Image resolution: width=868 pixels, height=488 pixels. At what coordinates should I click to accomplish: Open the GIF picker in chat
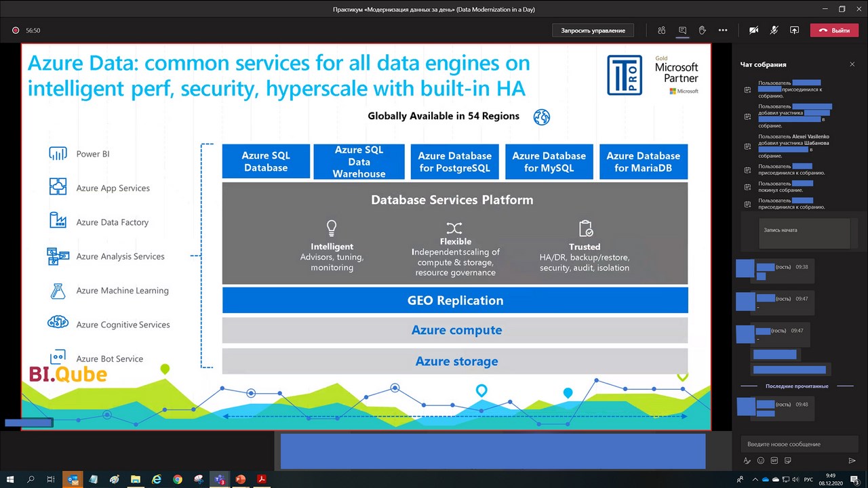(774, 461)
